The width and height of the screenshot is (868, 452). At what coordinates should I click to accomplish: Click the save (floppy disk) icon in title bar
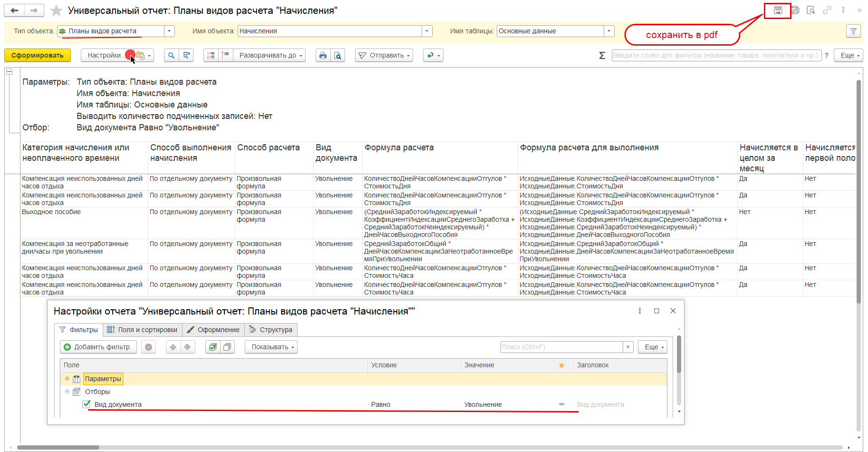click(778, 10)
